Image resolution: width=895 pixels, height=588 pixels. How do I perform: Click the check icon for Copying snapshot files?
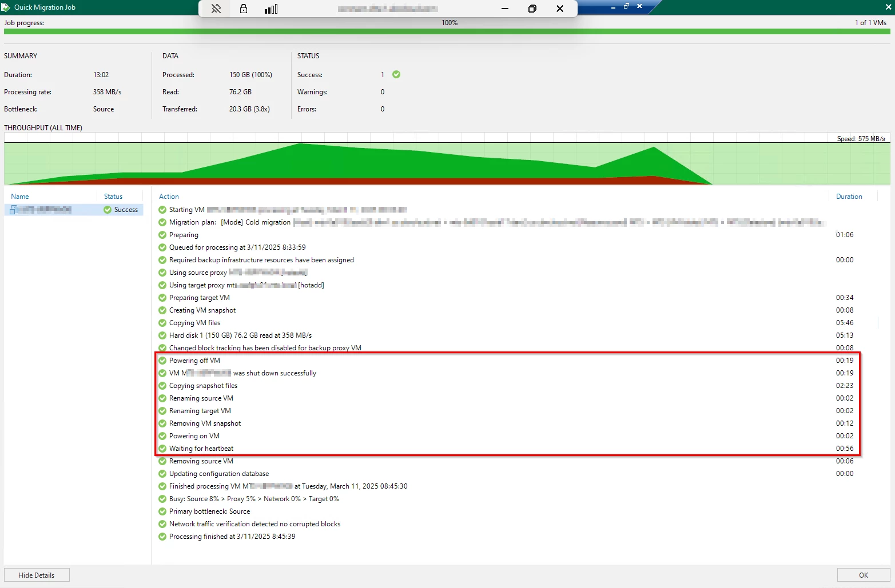(162, 386)
